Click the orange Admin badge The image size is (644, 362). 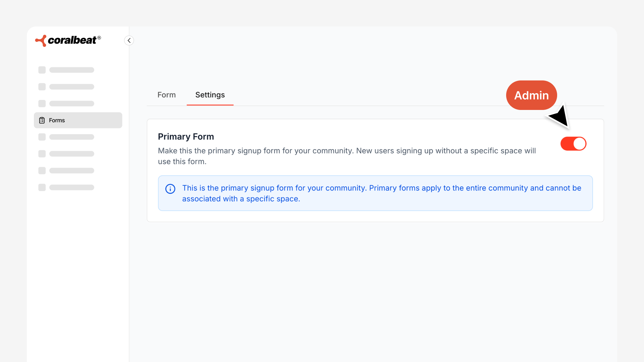pos(531,95)
